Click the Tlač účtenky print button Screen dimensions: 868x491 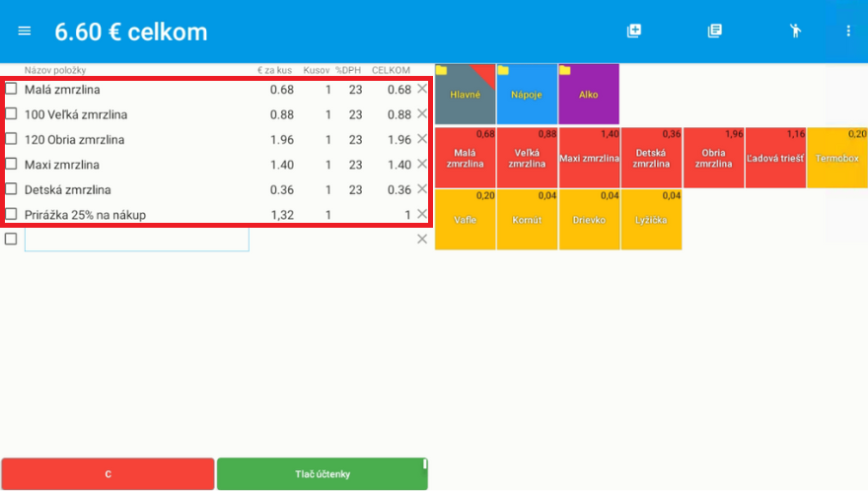coord(323,474)
